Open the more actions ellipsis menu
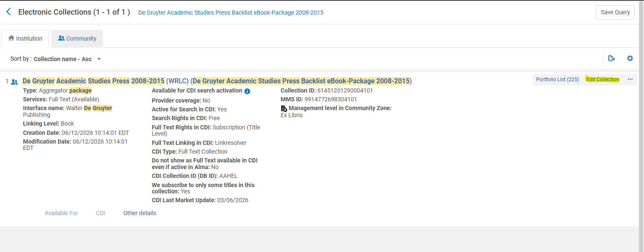 (x=630, y=80)
